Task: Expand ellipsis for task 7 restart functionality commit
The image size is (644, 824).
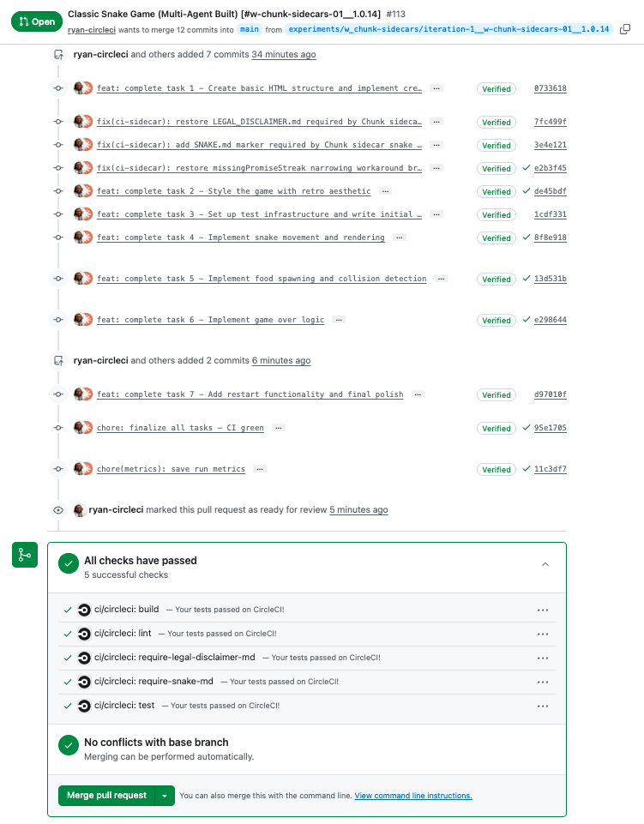Action: 418,394
